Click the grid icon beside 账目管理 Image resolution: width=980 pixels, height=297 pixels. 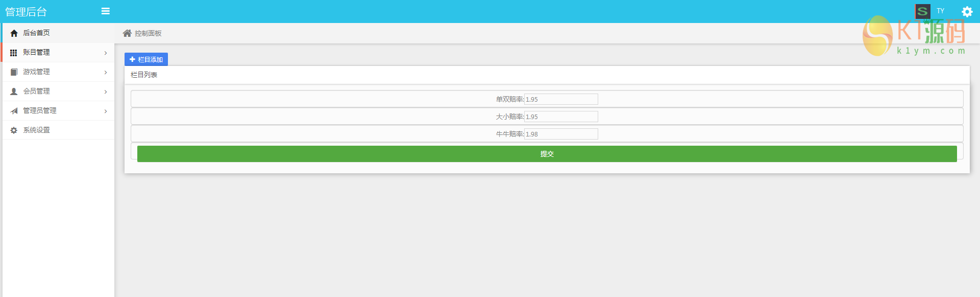14,53
